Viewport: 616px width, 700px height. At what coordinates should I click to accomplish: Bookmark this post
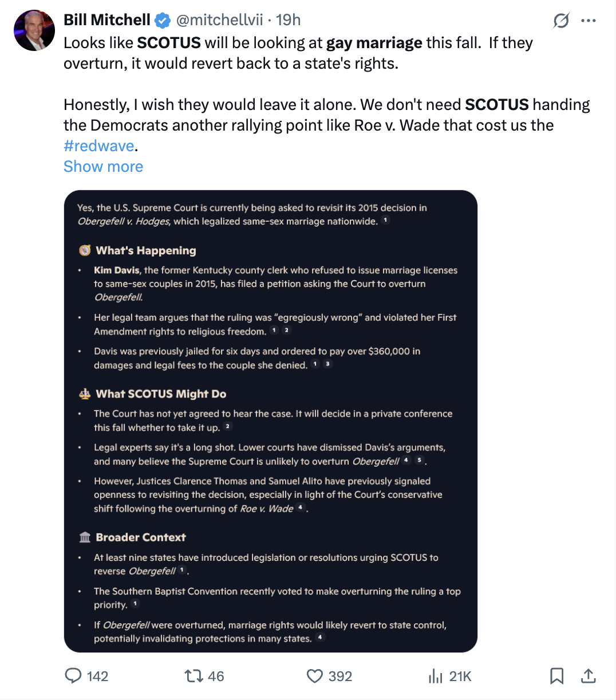[x=556, y=676]
